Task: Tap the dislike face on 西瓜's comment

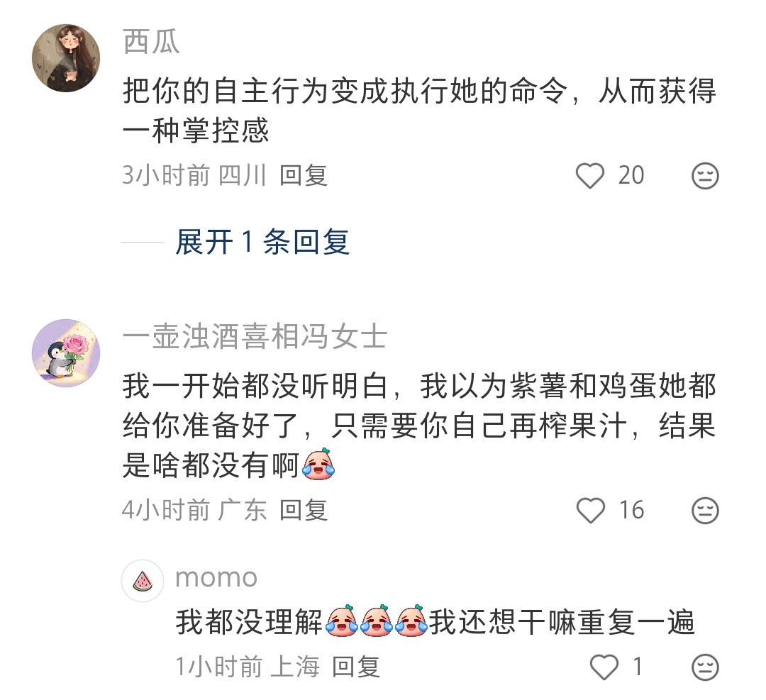Action: pos(705,176)
